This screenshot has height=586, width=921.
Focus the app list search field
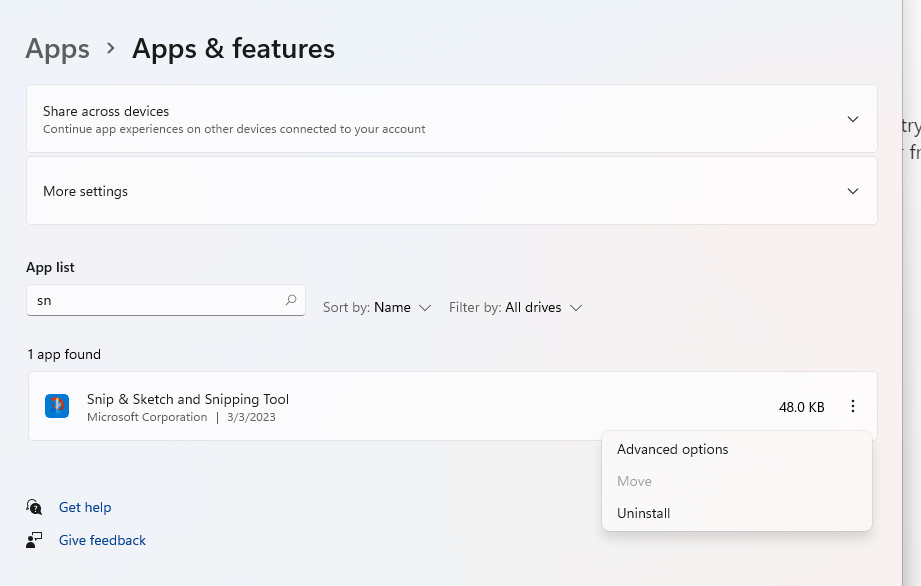tap(155, 300)
